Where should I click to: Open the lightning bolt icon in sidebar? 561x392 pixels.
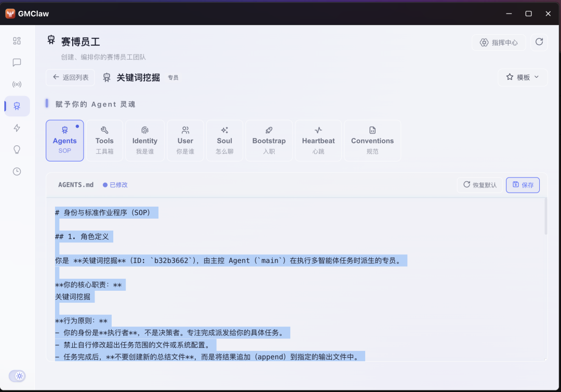pos(17,128)
